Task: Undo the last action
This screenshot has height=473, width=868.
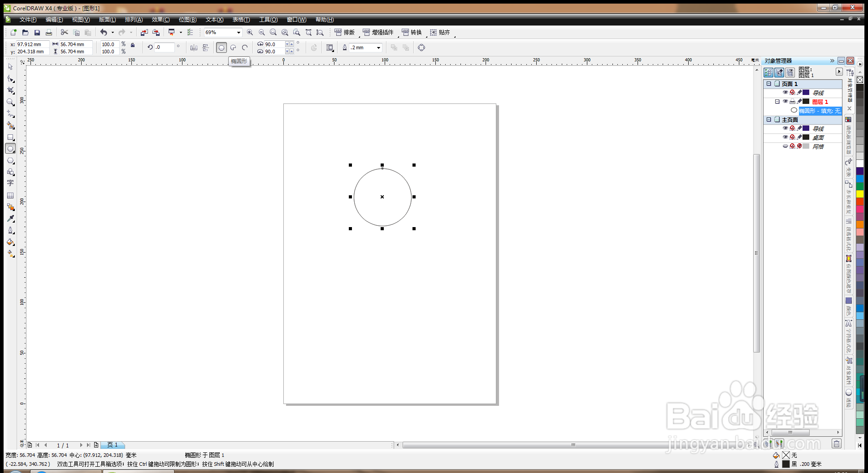Action: click(104, 32)
